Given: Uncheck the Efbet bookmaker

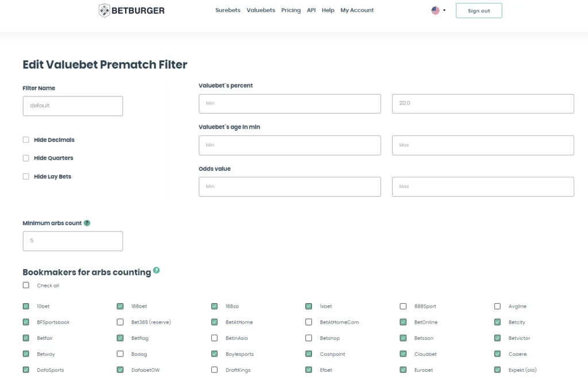Looking at the screenshot, I should [308, 370].
